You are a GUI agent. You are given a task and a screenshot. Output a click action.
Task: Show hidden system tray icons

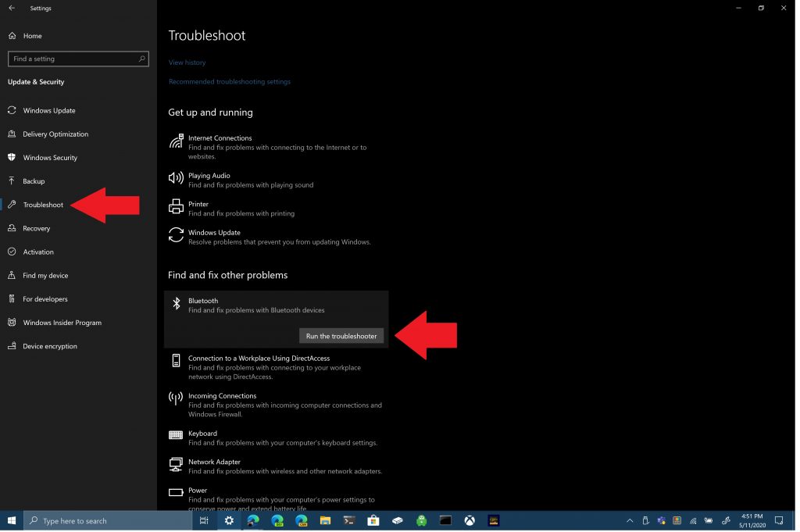[631, 522]
